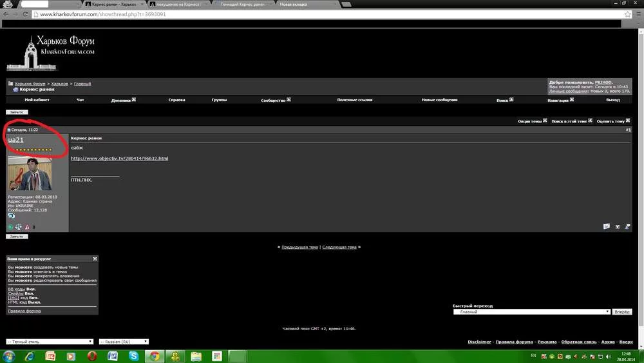Open the Chrome menu icon
The height and width of the screenshot is (363, 644).
639,14
